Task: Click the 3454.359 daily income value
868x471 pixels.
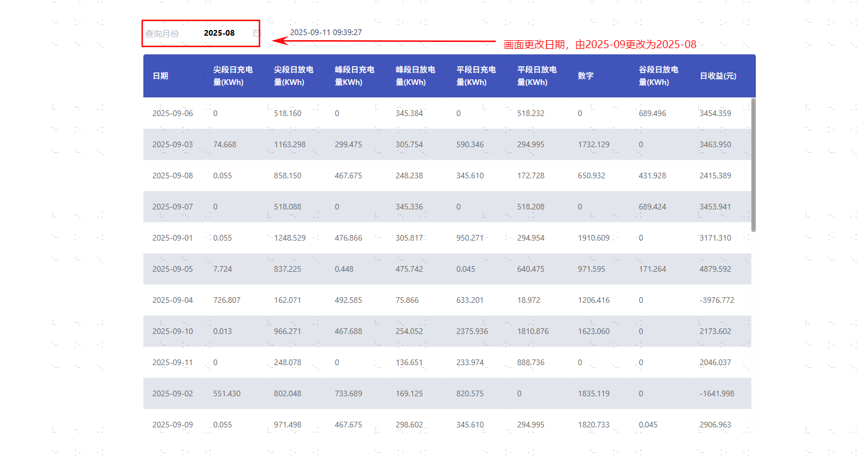Action: point(715,113)
